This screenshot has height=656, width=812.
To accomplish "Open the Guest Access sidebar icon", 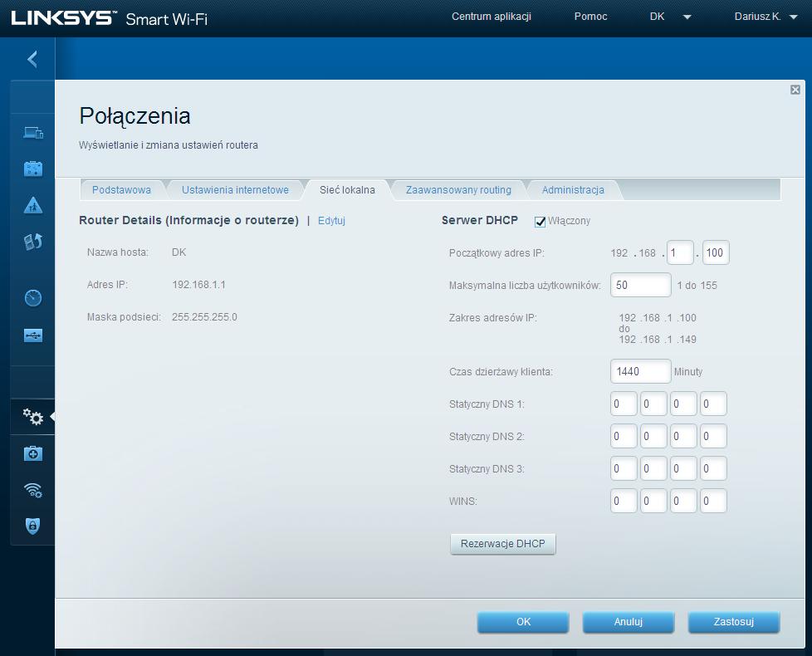I will [32, 169].
